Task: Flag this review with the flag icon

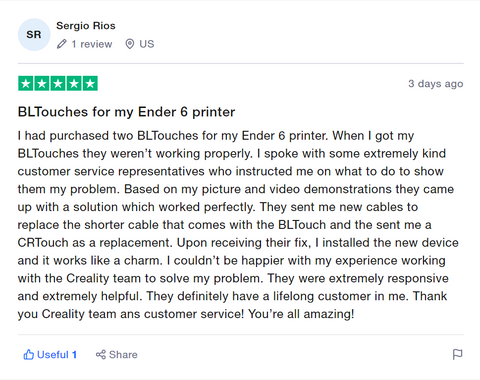Action: pos(458,354)
